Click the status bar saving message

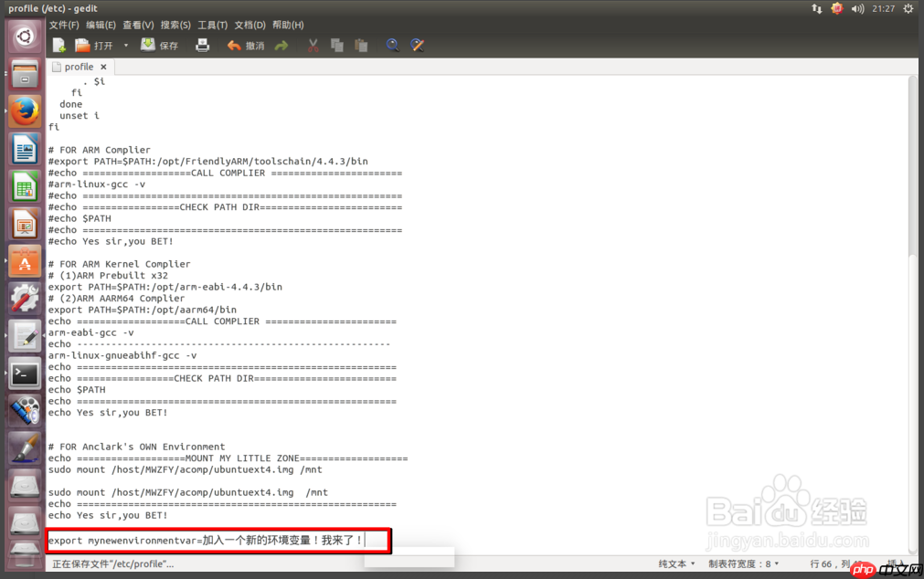pyautogui.click(x=113, y=563)
